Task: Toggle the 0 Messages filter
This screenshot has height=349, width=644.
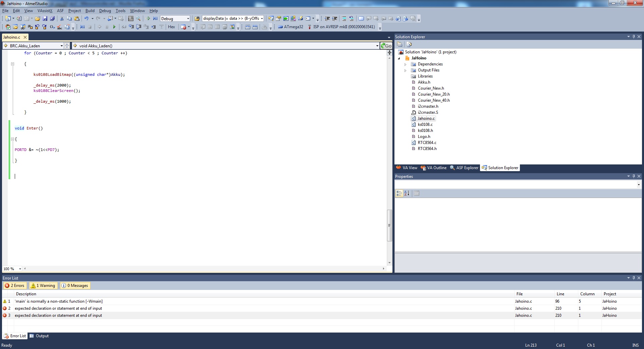Action: (75, 286)
